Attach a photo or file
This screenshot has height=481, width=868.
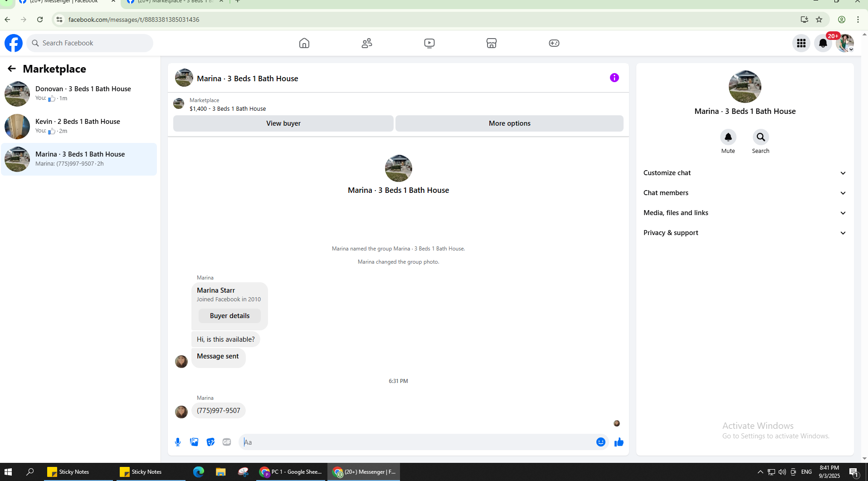pyautogui.click(x=194, y=442)
